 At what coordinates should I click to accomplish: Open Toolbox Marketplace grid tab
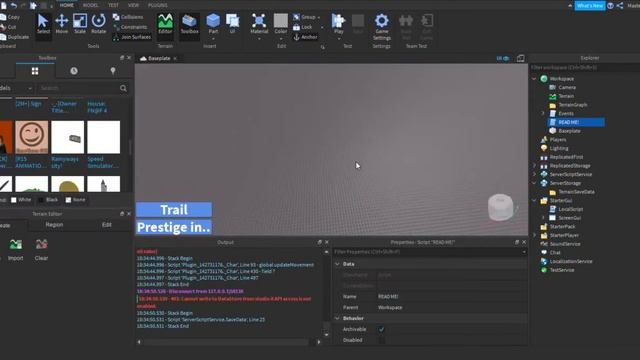(x=35, y=71)
